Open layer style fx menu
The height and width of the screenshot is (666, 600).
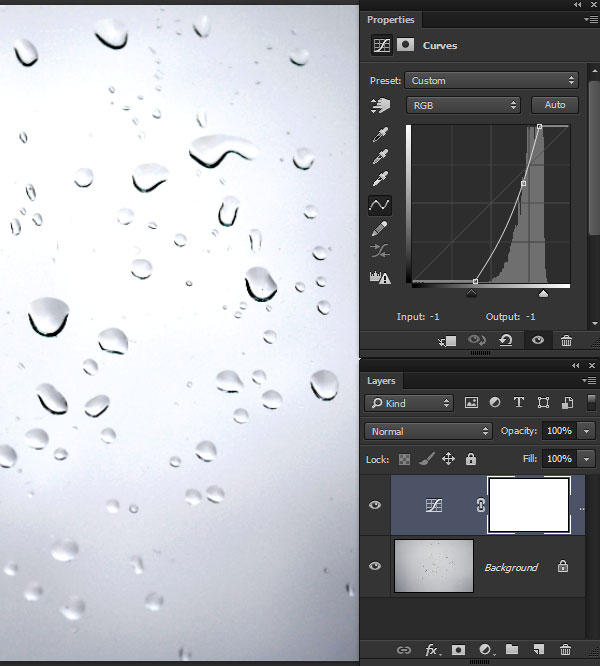pyautogui.click(x=432, y=650)
